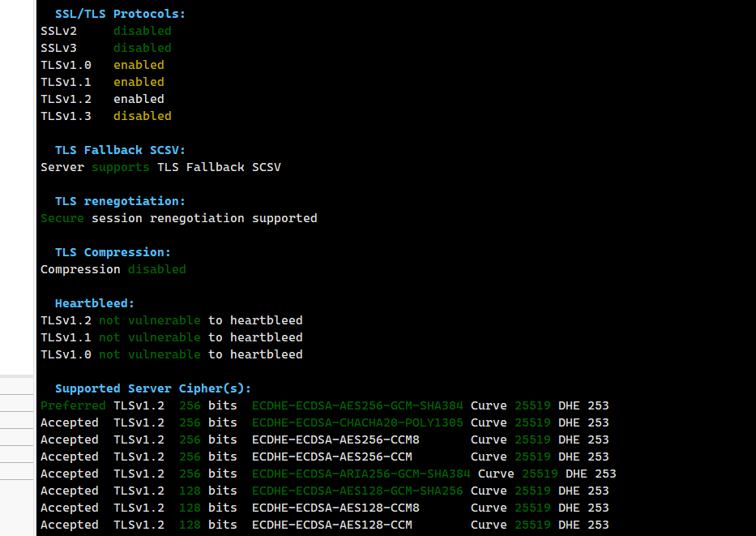
Task: Click the TLS Fallback SCSV heading
Action: (120, 150)
